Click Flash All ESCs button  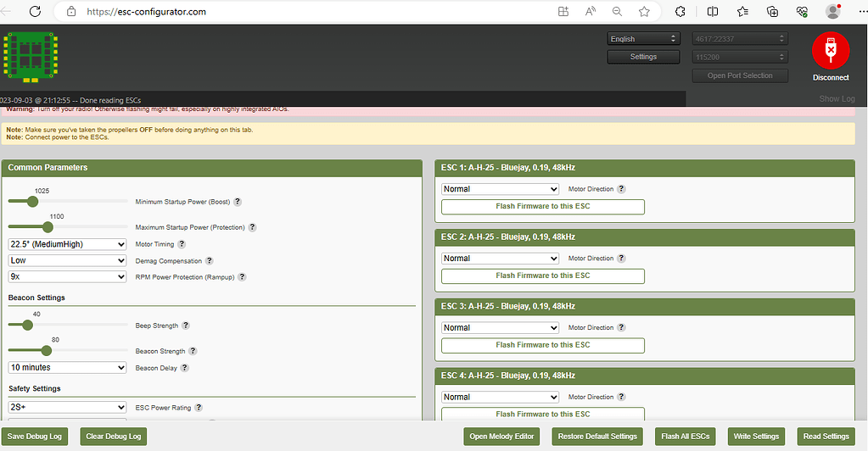pos(685,437)
